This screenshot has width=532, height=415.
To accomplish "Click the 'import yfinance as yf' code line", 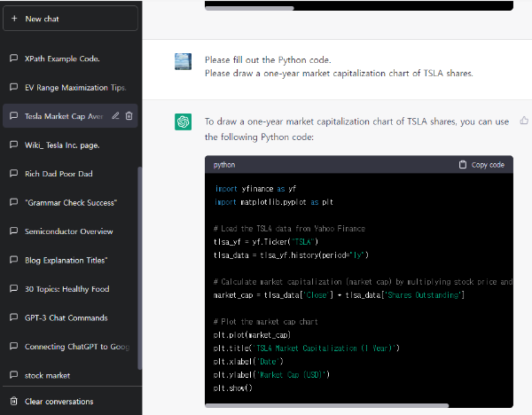I will 255,189.
